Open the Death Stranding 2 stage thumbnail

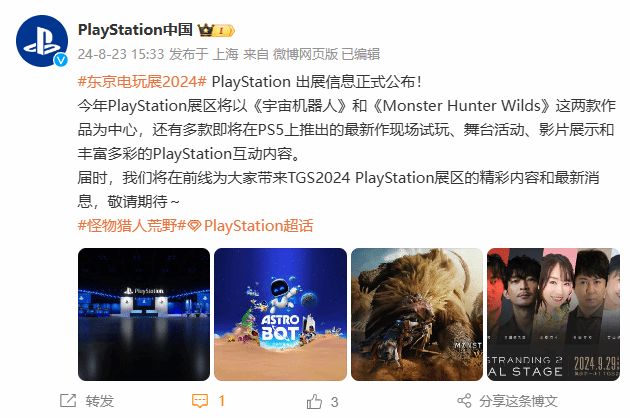point(553,314)
